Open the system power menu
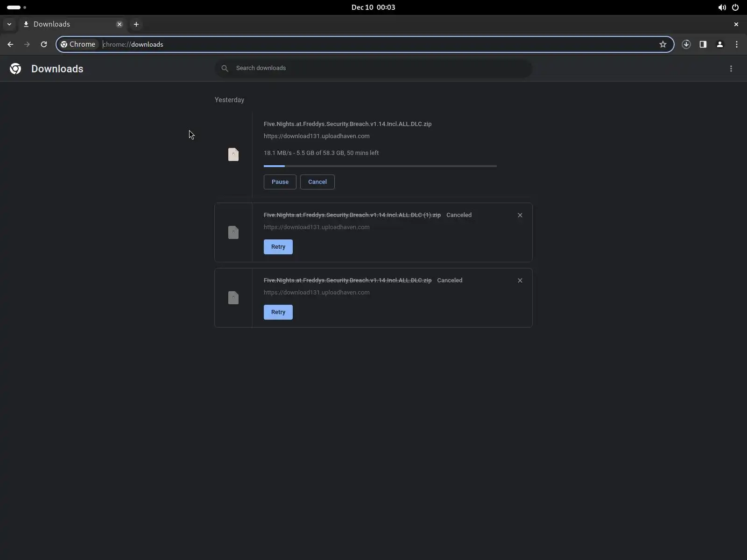This screenshot has width=747, height=560. pos(735,7)
